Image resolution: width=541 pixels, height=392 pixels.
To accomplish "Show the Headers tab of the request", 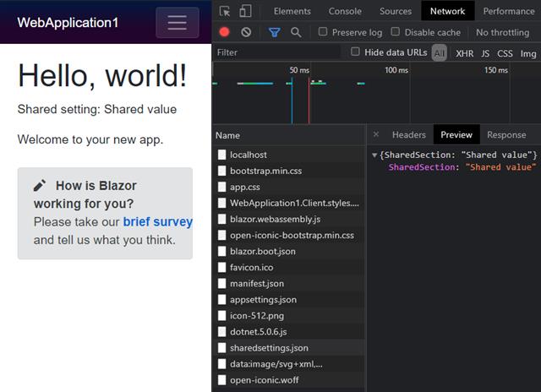I will [x=409, y=135].
